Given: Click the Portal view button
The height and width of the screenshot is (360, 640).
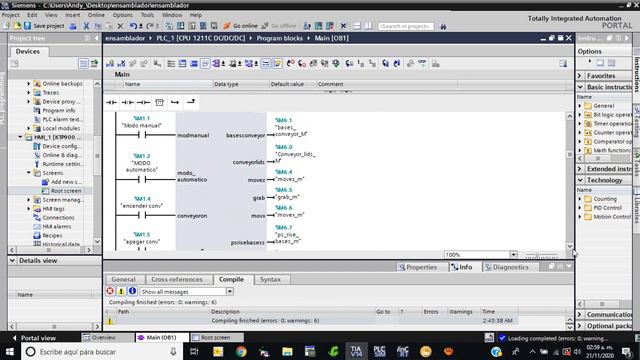Looking at the screenshot, I should click(x=34, y=338).
